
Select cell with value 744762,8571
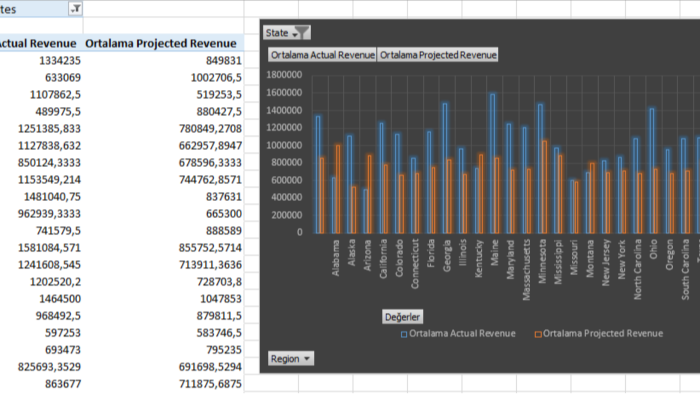coord(163,179)
